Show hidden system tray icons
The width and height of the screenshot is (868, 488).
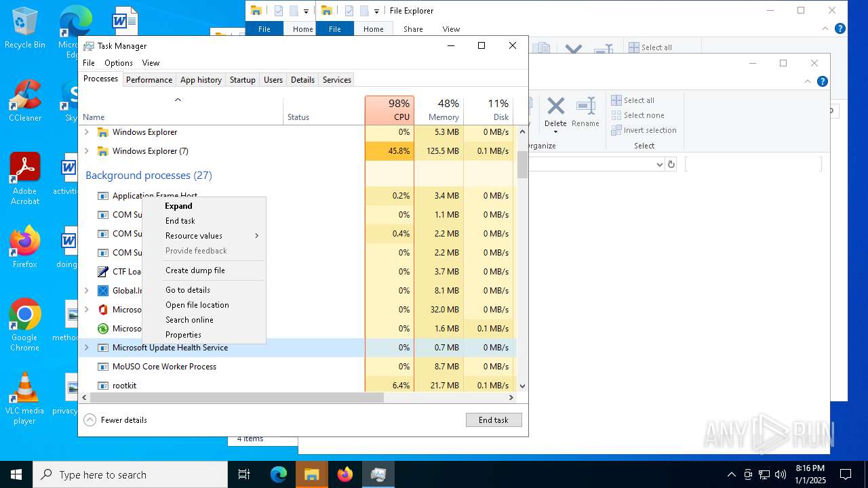pyautogui.click(x=731, y=474)
